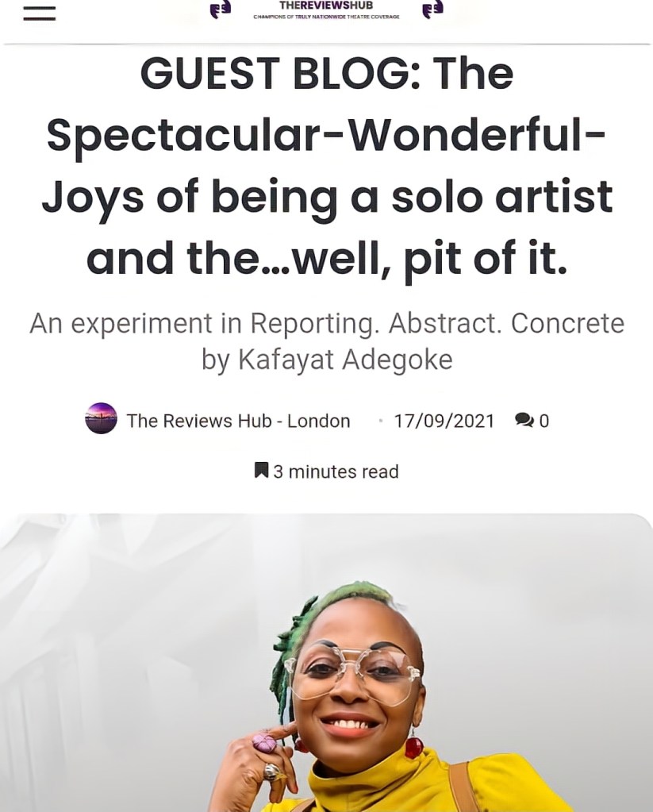This screenshot has width=653, height=812.
Task: Click the comment count number 0
Action: [544, 421]
